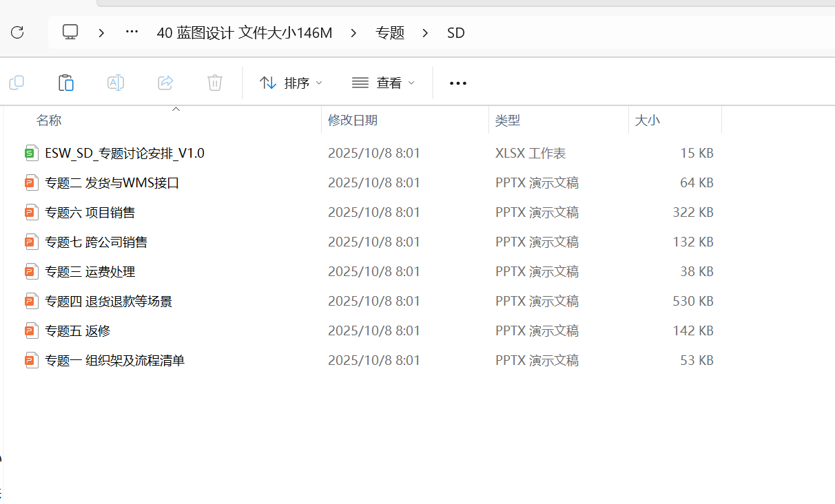Select ESW_SD_专题讨论安排_V1.0 spreadsheet file
835x504 pixels.
[124, 153]
